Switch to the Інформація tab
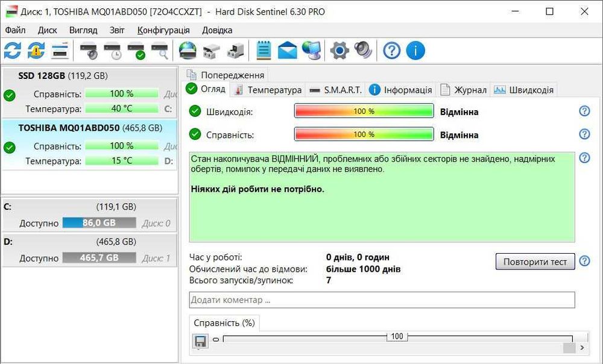This screenshot has height=364, width=603. 400,90
